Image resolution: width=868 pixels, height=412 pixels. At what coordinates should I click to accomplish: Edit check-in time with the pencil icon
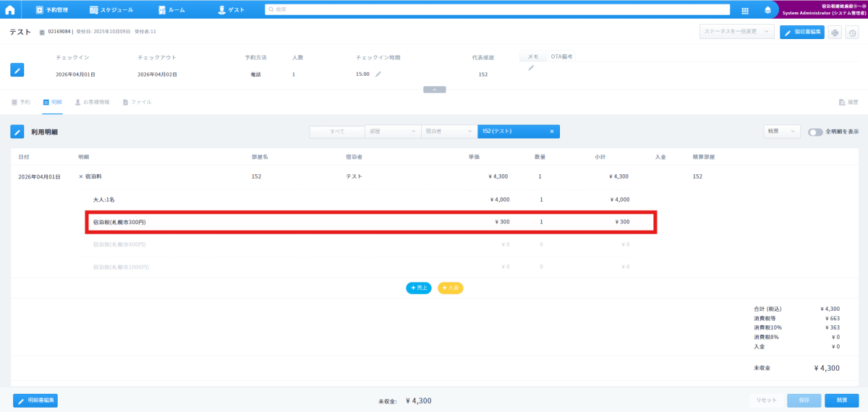click(378, 74)
